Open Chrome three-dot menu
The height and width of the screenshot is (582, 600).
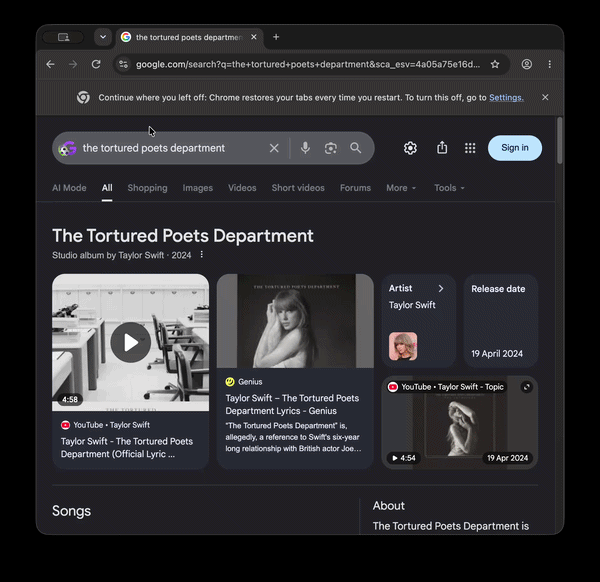pos(550,64)
